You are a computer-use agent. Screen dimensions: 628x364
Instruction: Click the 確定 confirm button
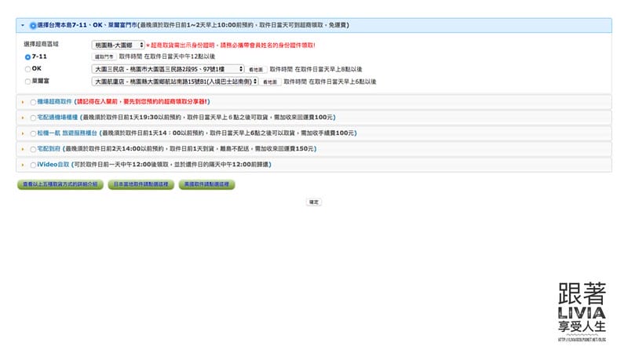(313, 202)
